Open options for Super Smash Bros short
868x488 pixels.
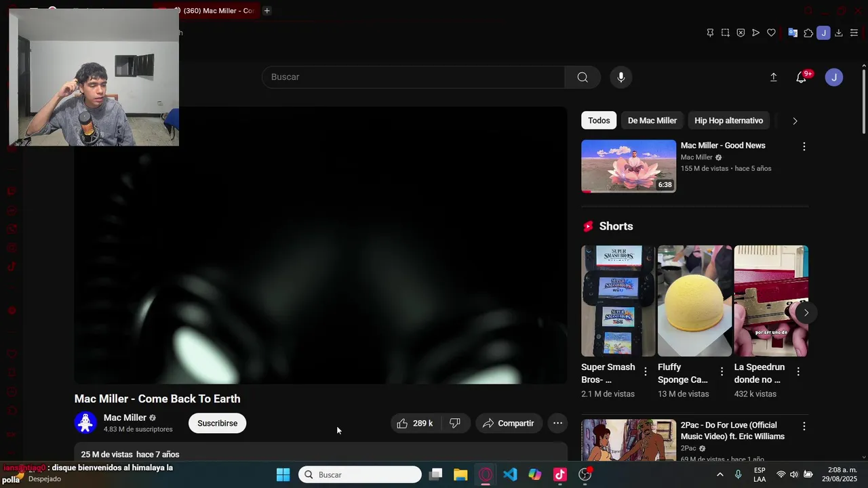point(645,371)
